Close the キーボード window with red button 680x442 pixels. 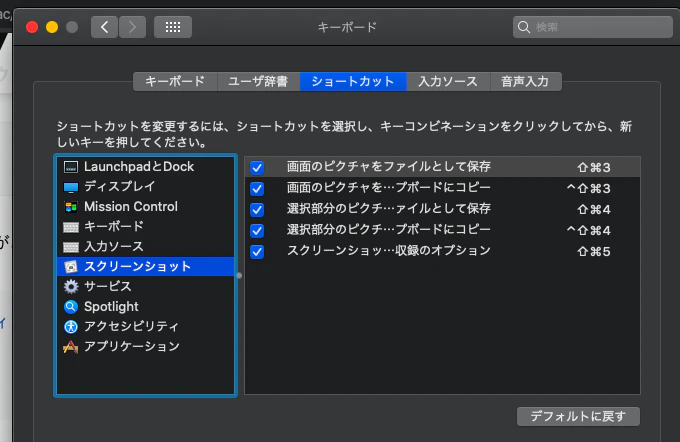tap(32, 27)
